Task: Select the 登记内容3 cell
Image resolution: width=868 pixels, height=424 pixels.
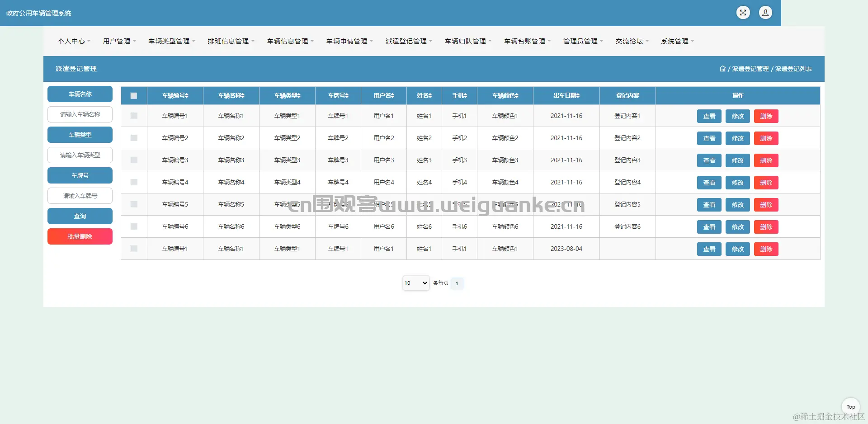Action: pos(627,160)
